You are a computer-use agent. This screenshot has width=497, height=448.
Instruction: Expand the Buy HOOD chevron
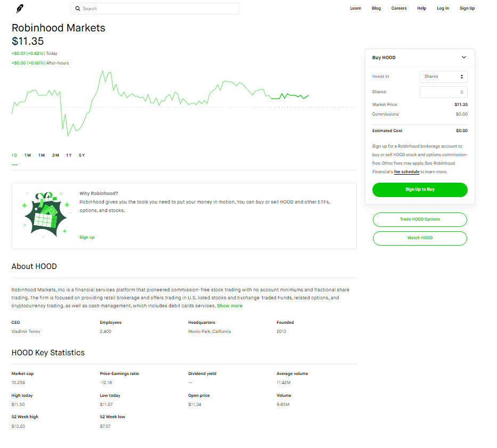pos(464,58)
